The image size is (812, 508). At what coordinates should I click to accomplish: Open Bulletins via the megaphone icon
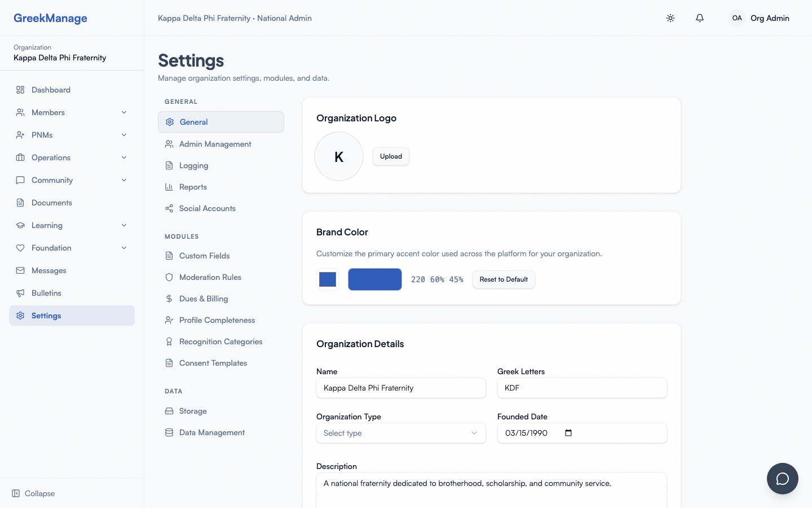tap(20, 293)
